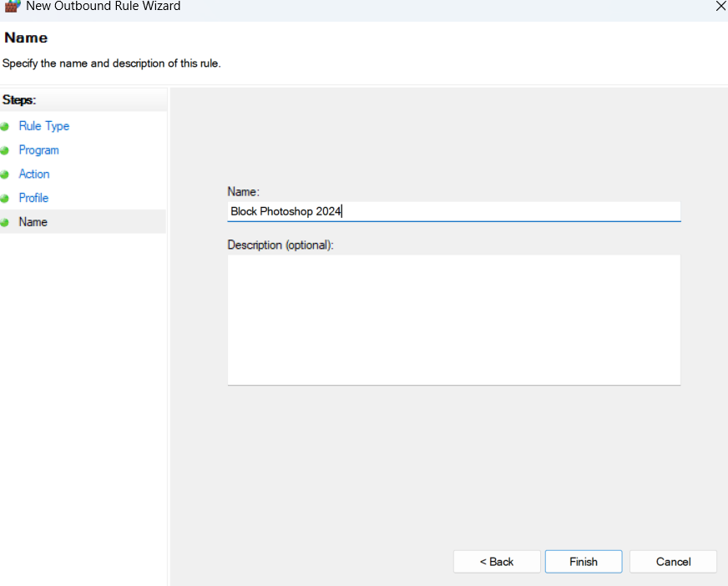Click the "Steps:" sidebar header
The height and width of the screenshot is (586, 728).
click(x=19, y=100)
